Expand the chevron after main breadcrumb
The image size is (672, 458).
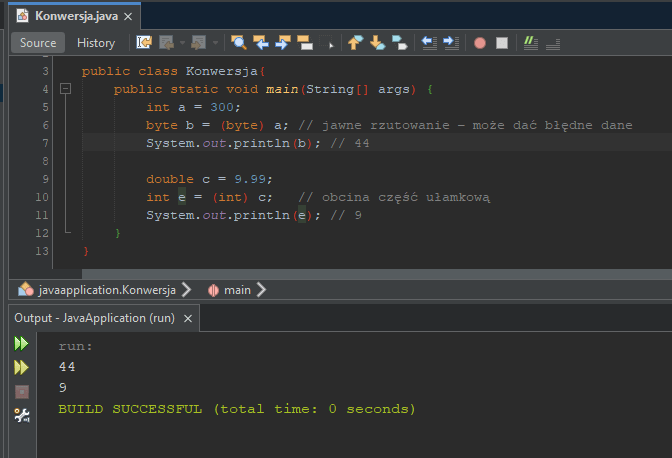(x=261, y=290)
